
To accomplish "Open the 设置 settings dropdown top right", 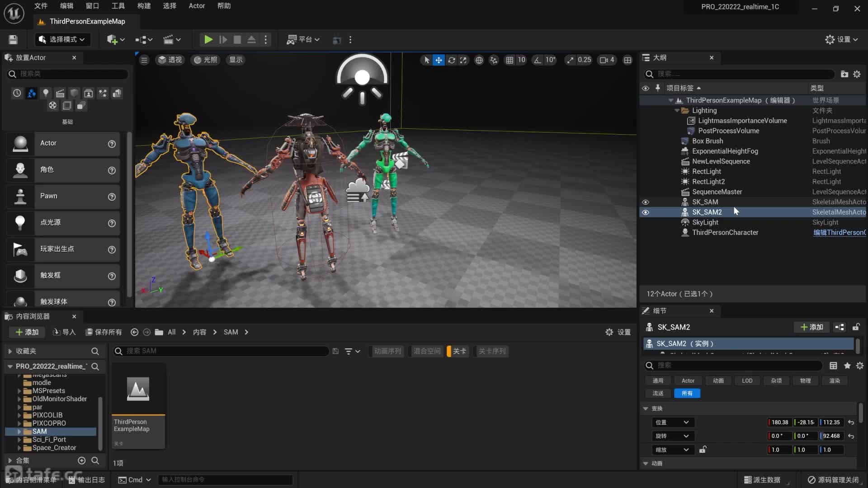I will 841,40.
